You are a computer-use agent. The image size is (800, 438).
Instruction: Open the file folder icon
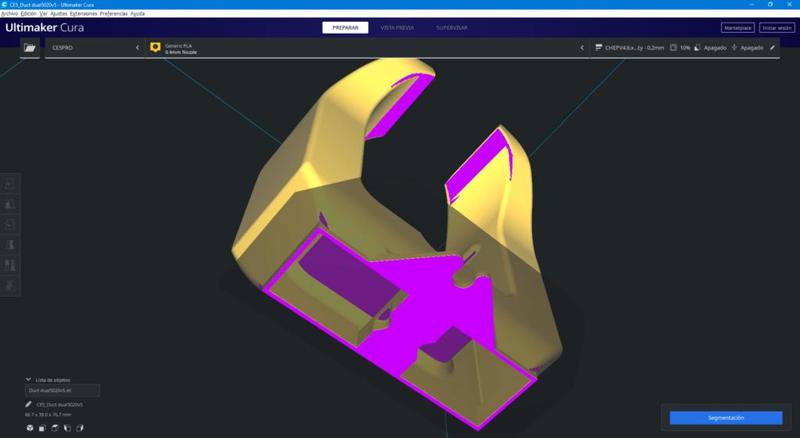point(30,47)
